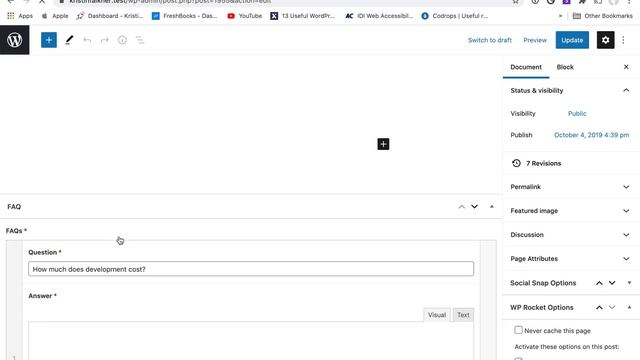Collapse the FAQ meta box panel

[491, 207]
